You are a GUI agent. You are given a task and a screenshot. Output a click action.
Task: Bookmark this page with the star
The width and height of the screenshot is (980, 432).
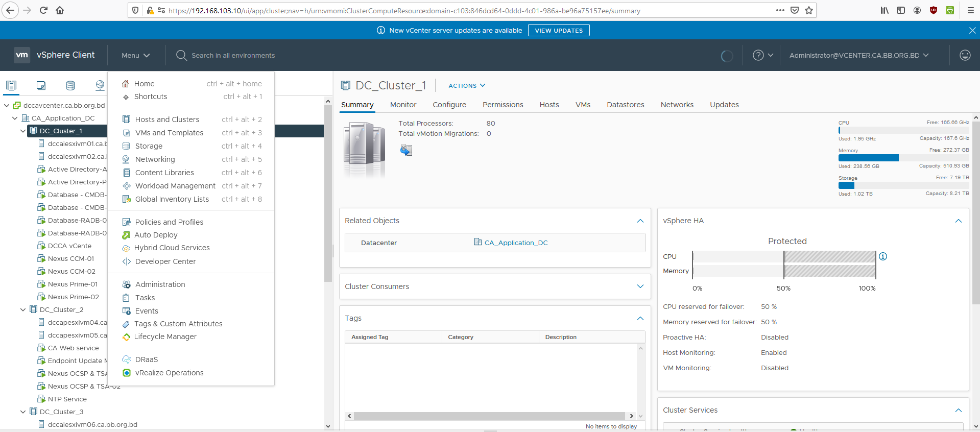pyautogui.click(x=809, y=10)
